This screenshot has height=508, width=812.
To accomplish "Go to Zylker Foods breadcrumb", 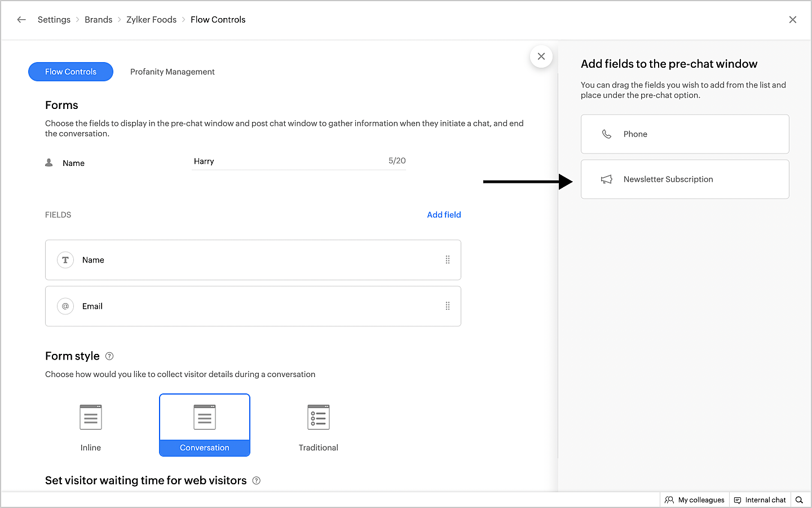I will 151,20.
